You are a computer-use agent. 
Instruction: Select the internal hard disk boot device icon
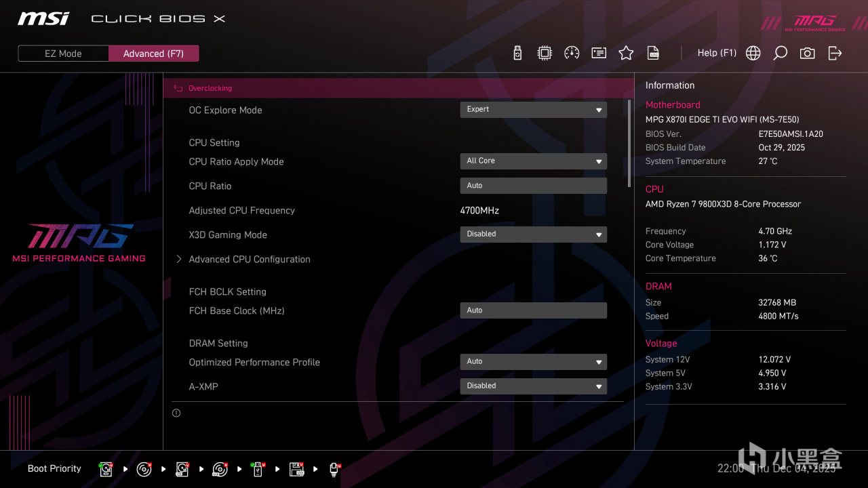(x=106, y=469)
